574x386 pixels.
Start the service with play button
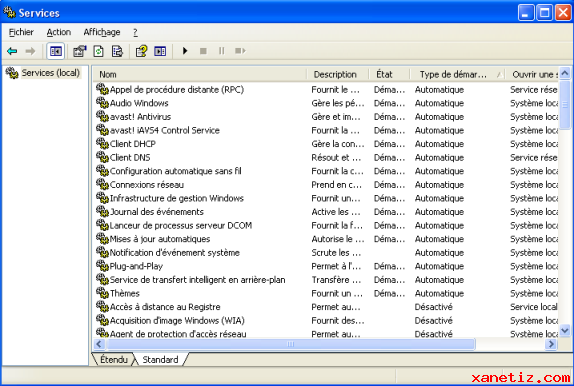(185, 51)
